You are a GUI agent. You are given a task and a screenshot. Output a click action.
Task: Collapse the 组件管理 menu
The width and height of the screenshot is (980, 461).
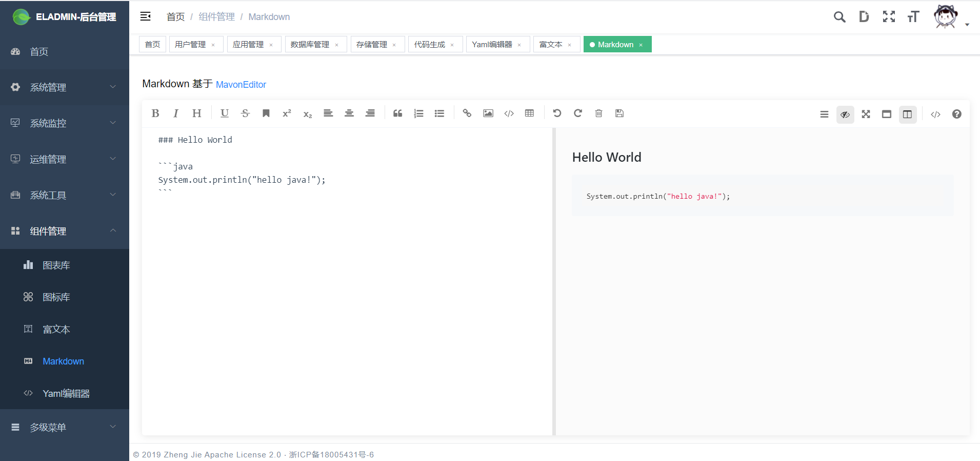(x=65, y=231)
